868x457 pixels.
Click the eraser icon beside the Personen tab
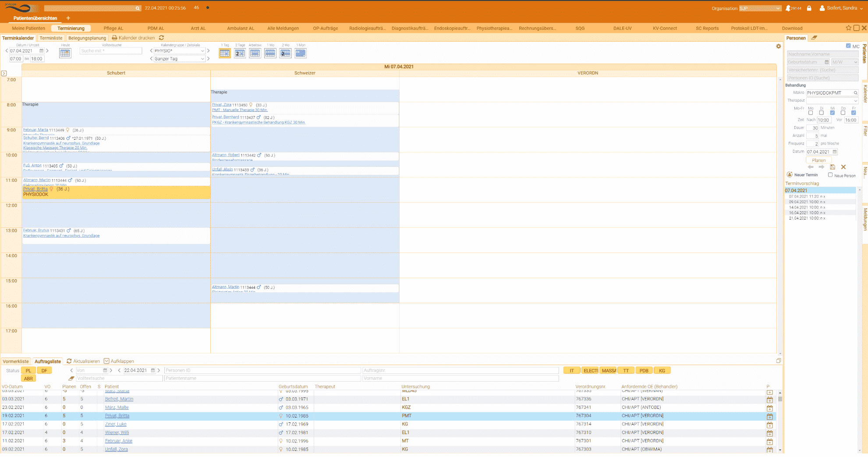pos(814,38)
